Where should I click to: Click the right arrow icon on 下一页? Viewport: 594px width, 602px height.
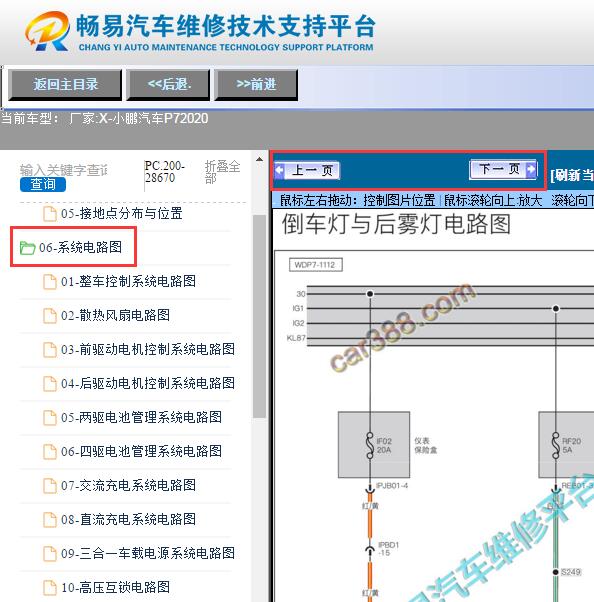pyautogui.click(x=531, y=169)
